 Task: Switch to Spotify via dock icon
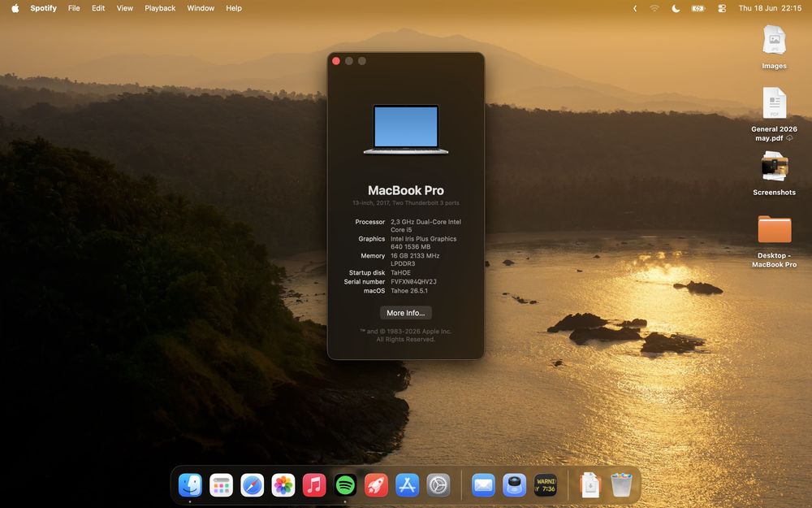(345, 485)
